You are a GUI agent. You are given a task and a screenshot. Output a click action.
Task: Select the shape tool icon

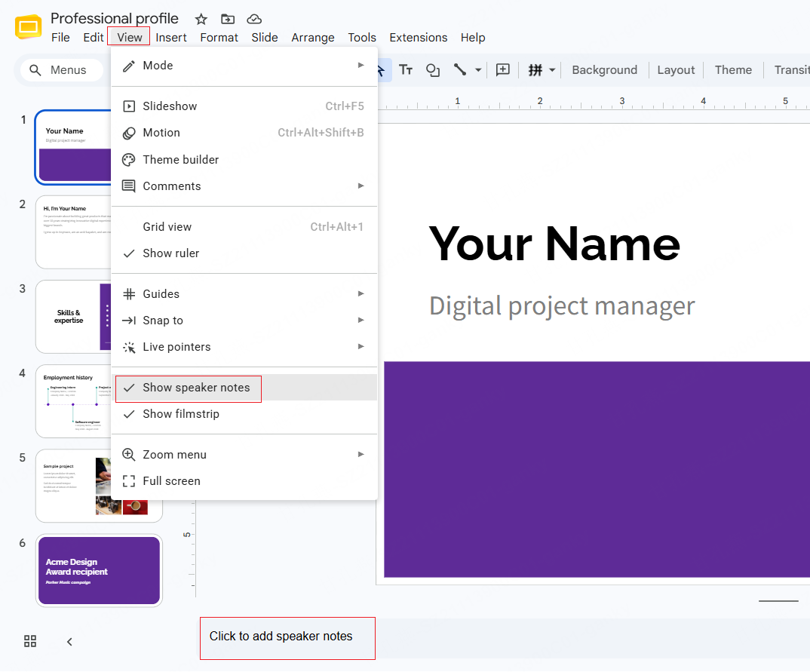432,69
